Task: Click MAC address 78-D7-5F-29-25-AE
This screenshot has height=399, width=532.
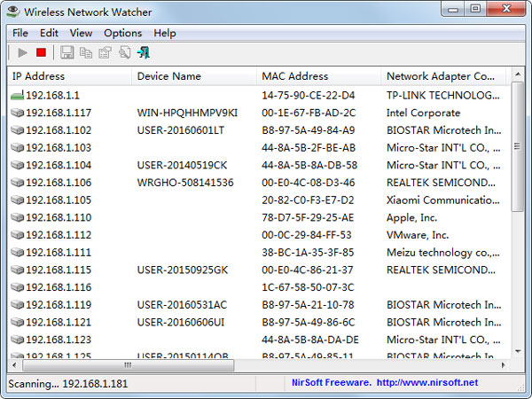Action: click(x=308, y=217)
